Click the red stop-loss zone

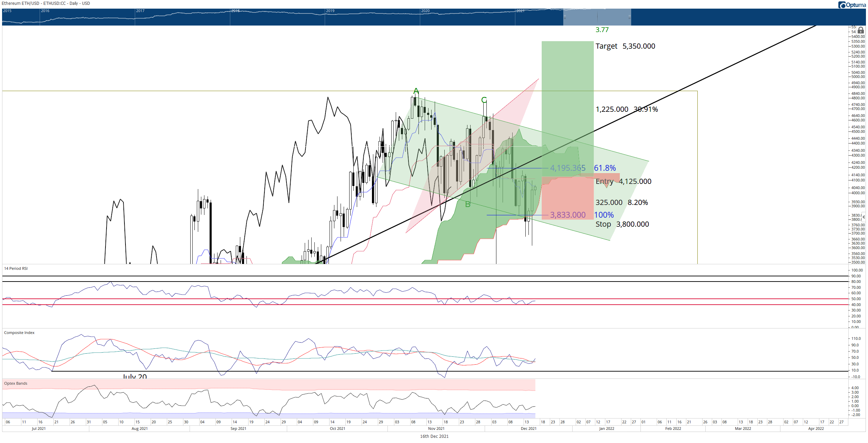[567, 198]
